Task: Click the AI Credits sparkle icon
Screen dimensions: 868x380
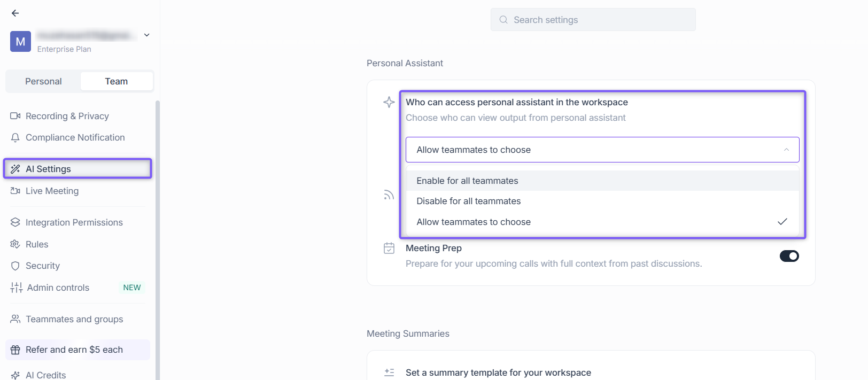Action: pyautogui.click(x=15, y=375)
